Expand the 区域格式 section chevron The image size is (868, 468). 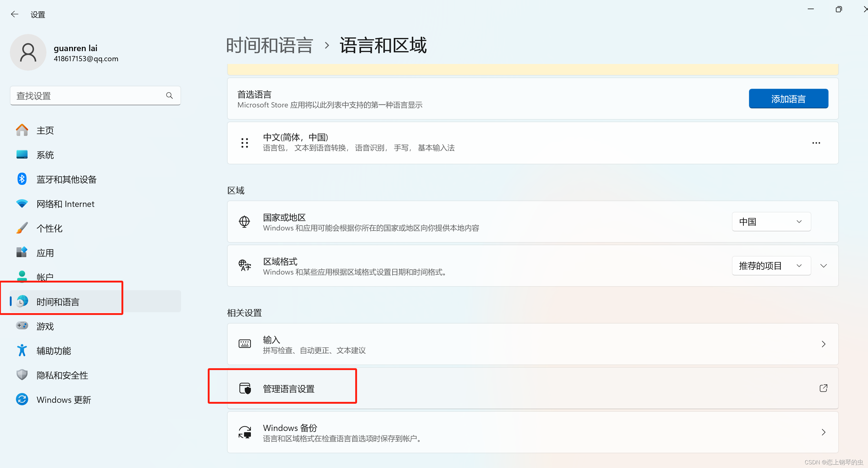pos(824,266)
